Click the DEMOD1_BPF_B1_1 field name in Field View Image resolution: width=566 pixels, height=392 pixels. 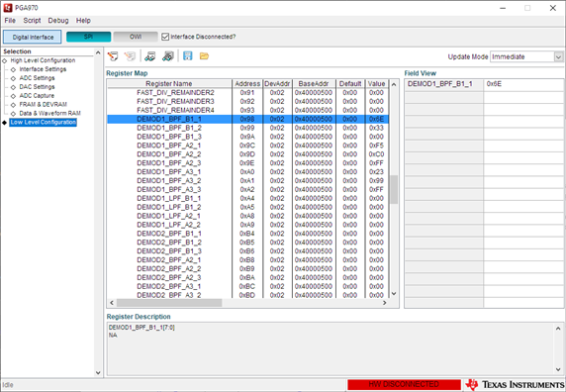point(440,84)
